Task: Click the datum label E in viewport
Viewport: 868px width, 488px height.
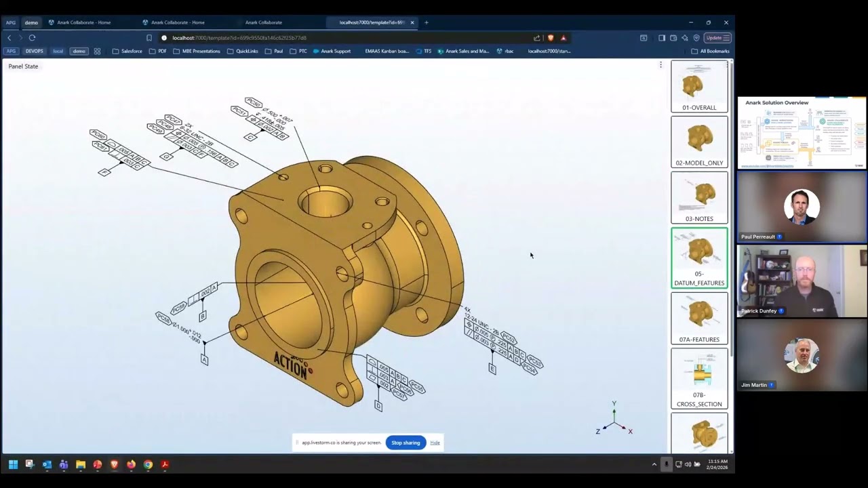Action: [x=492, y=369]
